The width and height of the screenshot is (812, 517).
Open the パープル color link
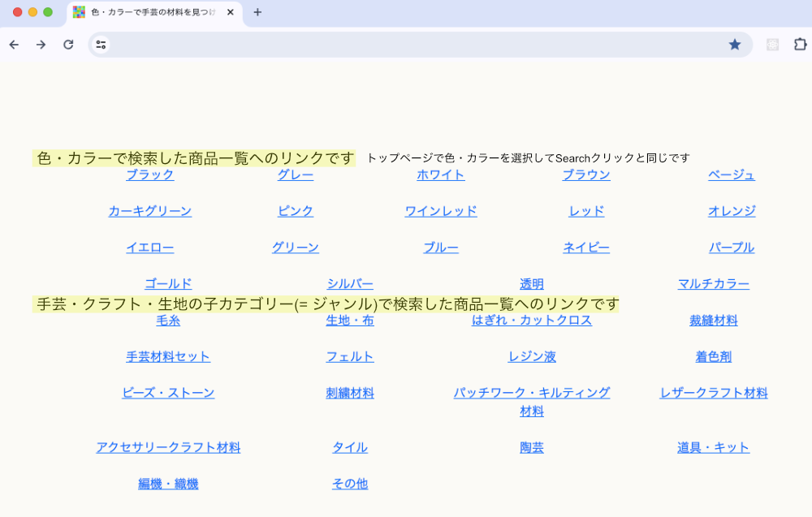732,248
